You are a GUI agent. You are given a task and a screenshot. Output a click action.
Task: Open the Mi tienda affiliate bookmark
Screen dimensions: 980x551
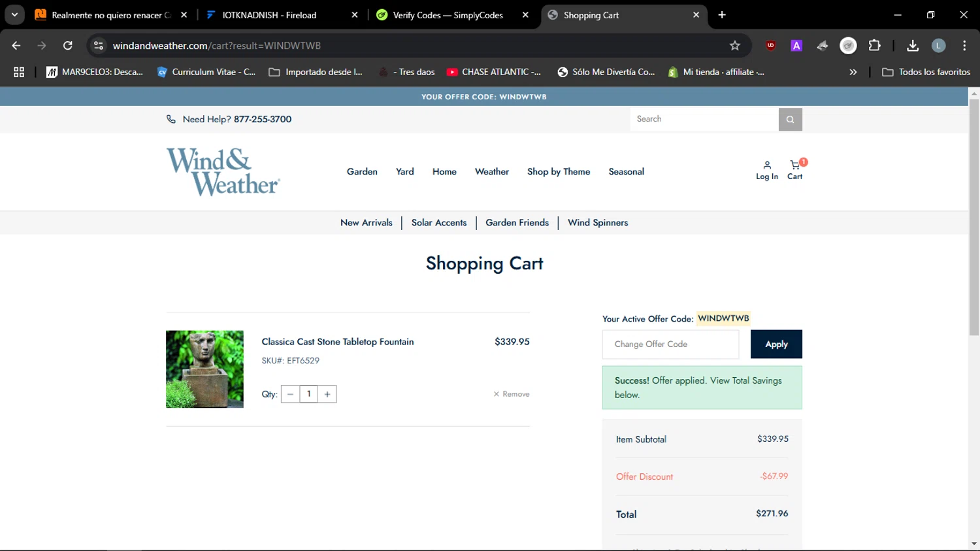(716, 72)
